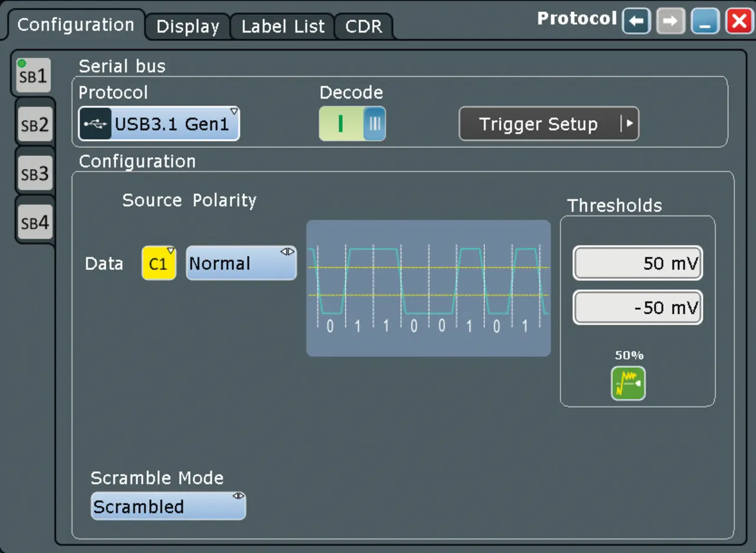756x553 pixels.
Task: Select the SB3 serial bus tab
Action: click(35, 174)
